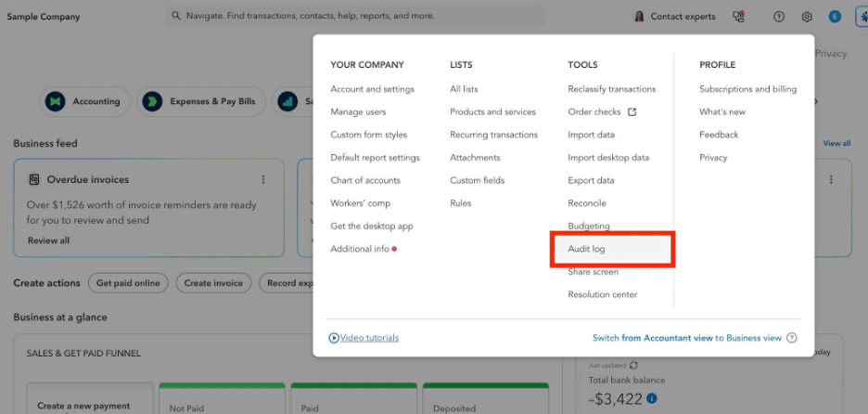Screen dimensions: 868x414
Task: Click Create a new payment card
Action: [x=90, y=398]
